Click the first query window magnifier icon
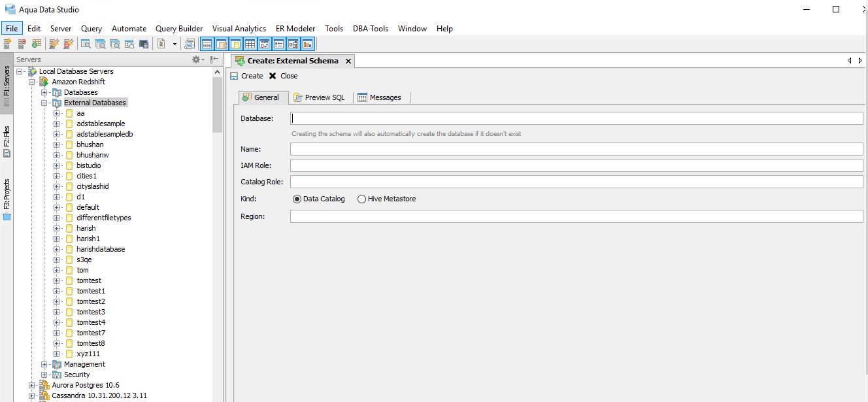The image size is (868, 402). [86, 44]
